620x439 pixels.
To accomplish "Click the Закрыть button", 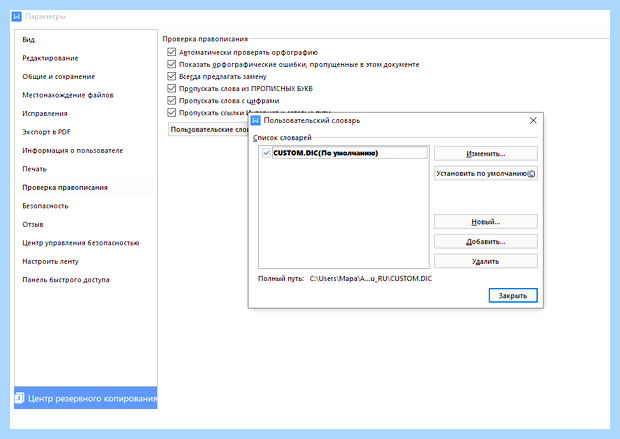I will pyautogui.click(x=513, y=295).
